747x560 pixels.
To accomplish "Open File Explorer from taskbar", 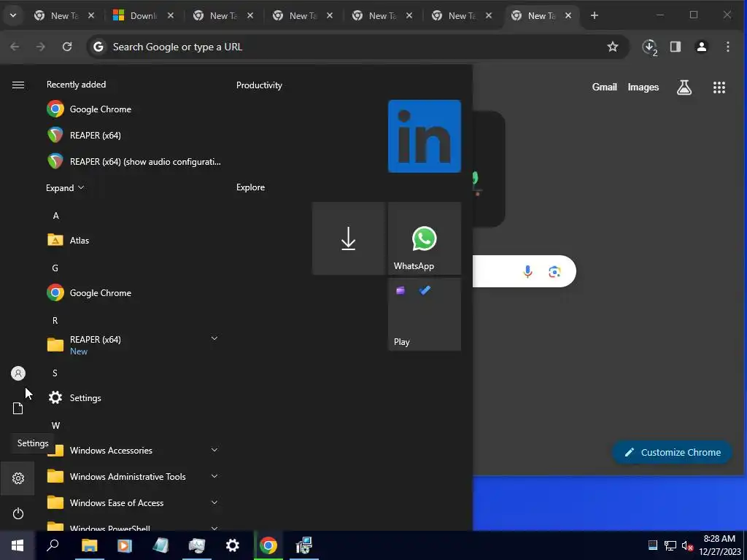I will pos(89,545).
